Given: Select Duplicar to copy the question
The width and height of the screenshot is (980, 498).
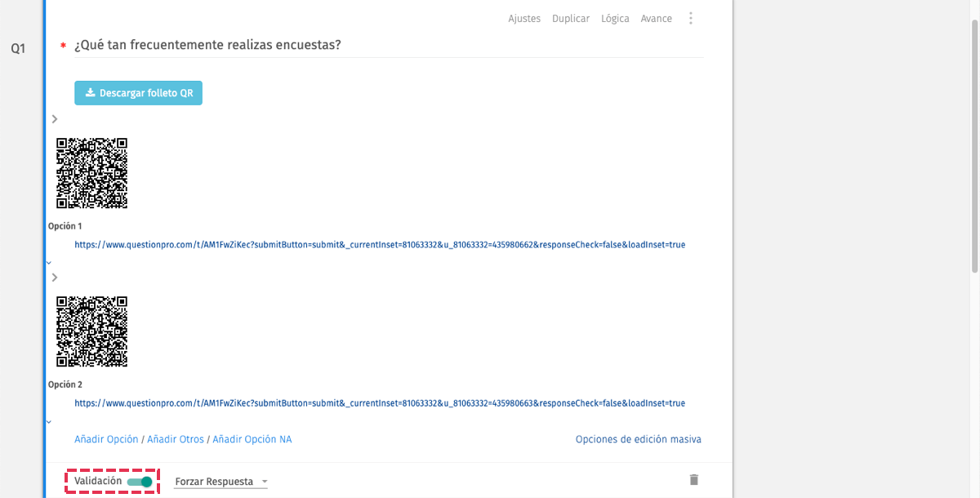Looking at the screenshot, I should [x=571, y=19].
